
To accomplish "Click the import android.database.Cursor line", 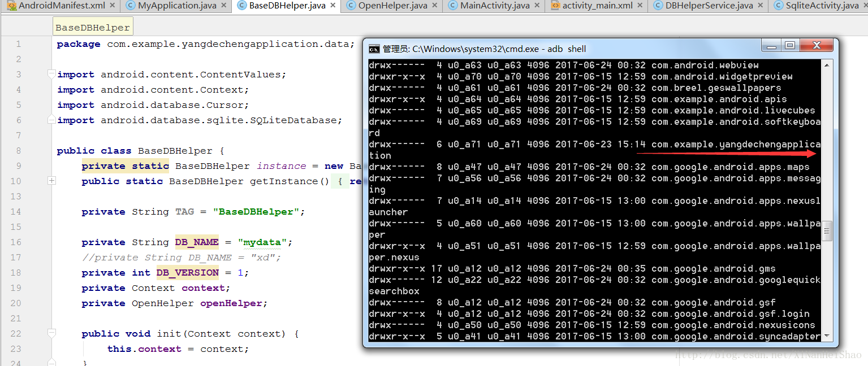I will pyautogui.click(x=153, y=104).
